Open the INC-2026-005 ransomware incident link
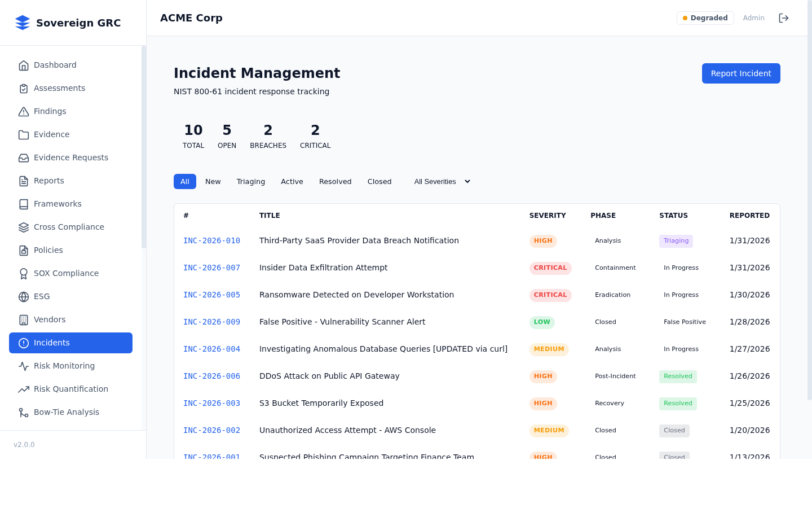Screen dimensions: 812x508 coord(211,295)
